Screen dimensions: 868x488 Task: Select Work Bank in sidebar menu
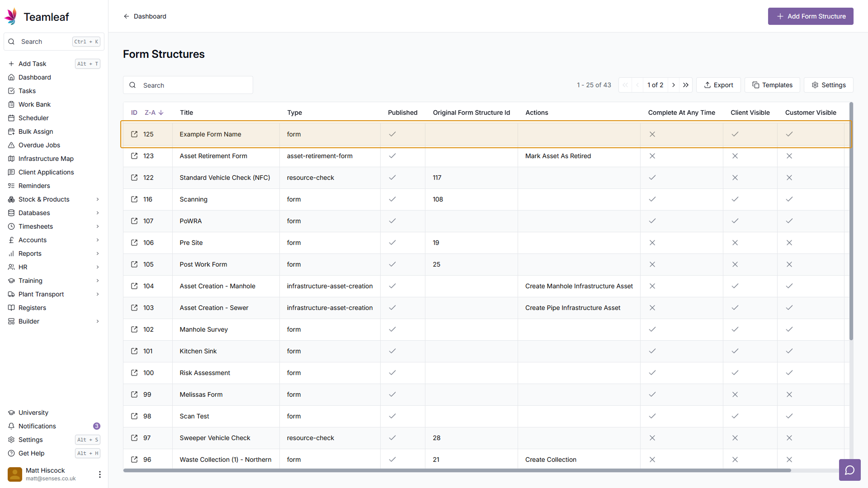(x=34, y=104)
